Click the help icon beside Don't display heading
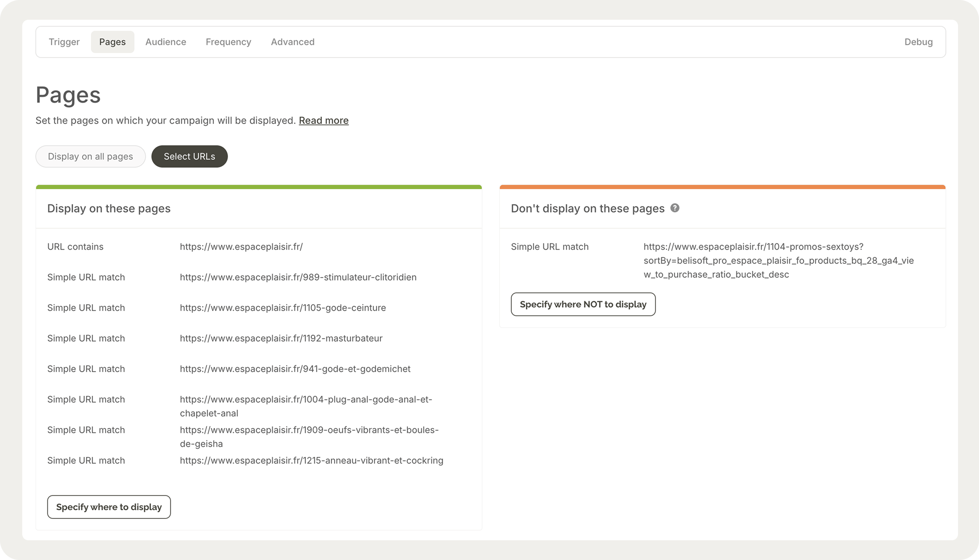This screenshot has width=979, height=560. click(674, 208)
